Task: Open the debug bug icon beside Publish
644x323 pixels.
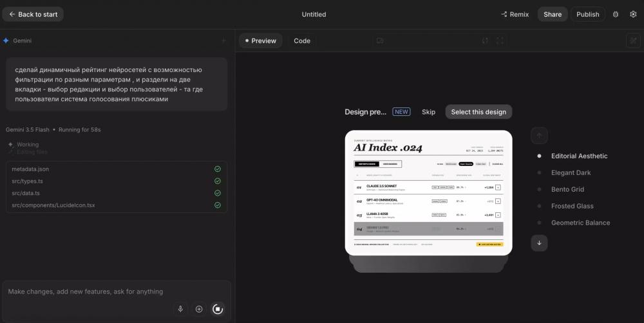Action: [x=615, y=14]
